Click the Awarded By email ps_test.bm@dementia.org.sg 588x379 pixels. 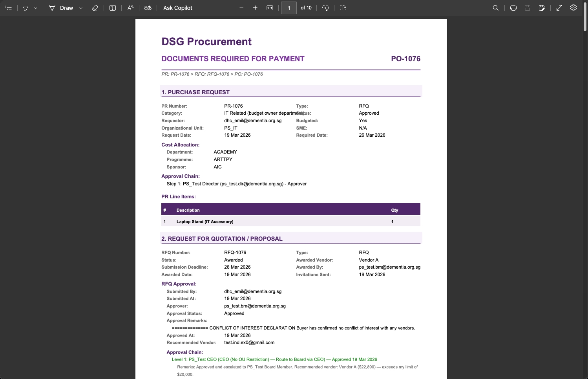pos(390,267)
